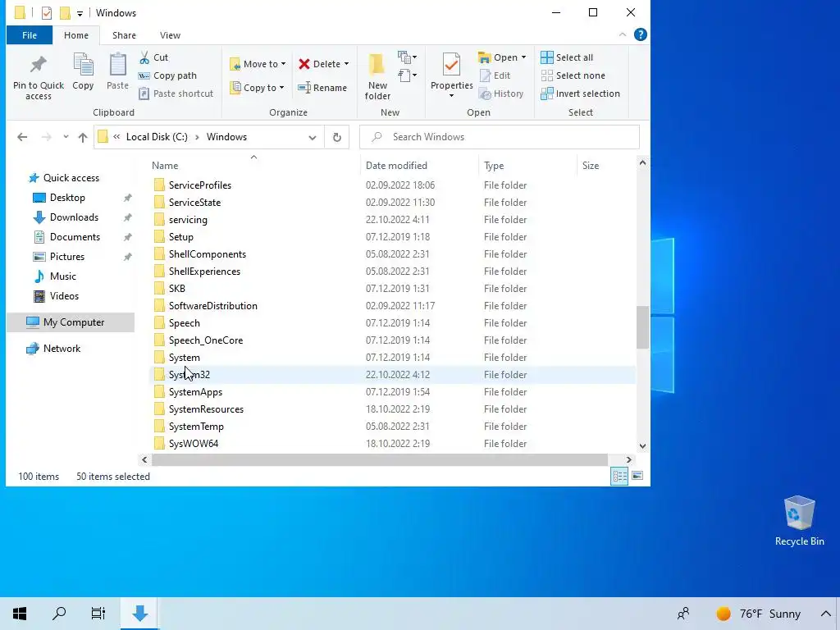The width and height of the screenshot is (840, 630).
Task: Open Explorer Help question mark icon
Action: click(x=640, y=34)
